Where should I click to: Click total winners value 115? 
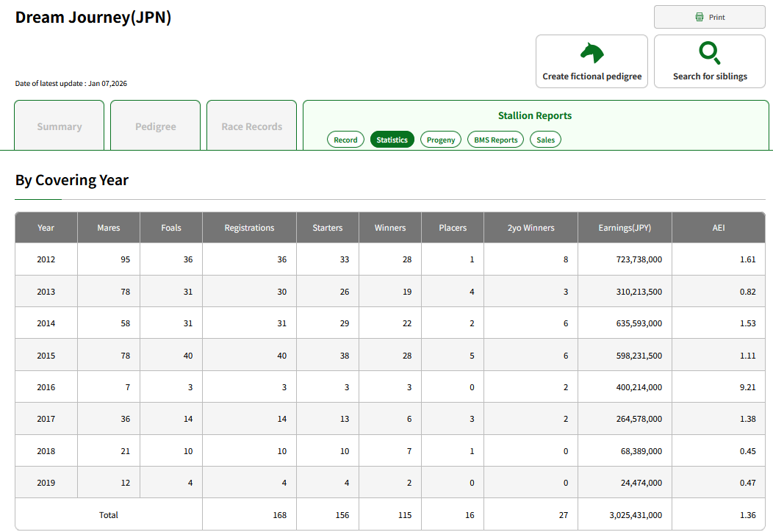point(405,515)
